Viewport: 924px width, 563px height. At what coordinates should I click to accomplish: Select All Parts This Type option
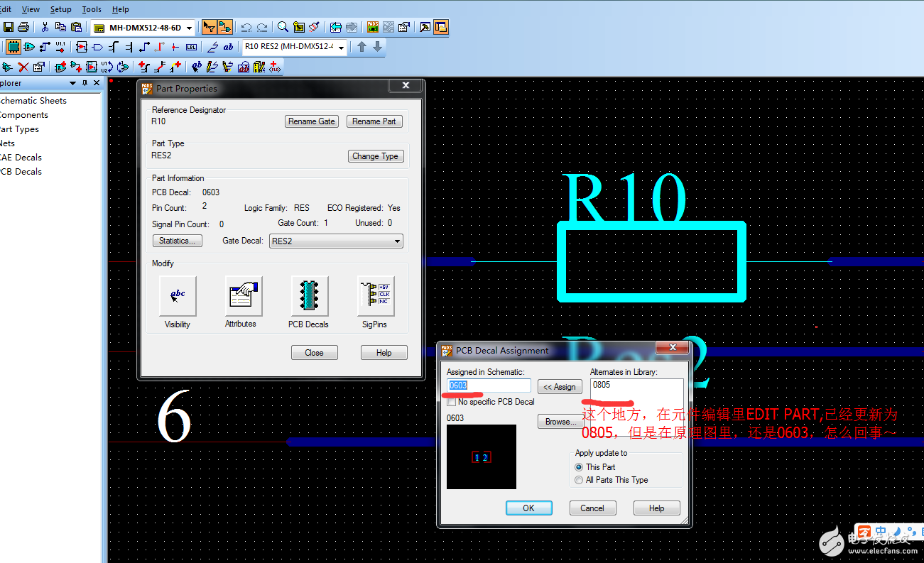click(579, 480)
